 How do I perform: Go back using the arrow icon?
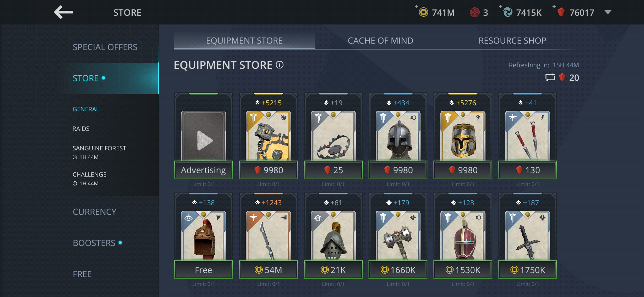tap(63, 12)
